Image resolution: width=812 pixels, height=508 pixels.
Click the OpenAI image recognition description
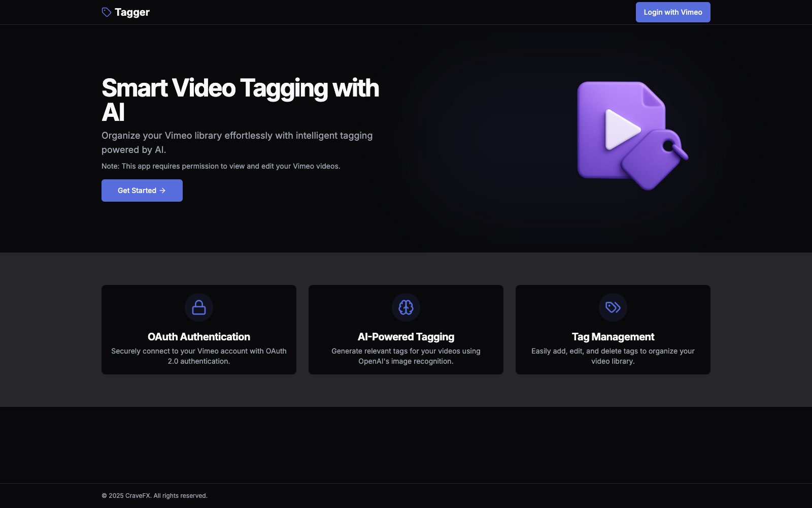click(406, 356)
